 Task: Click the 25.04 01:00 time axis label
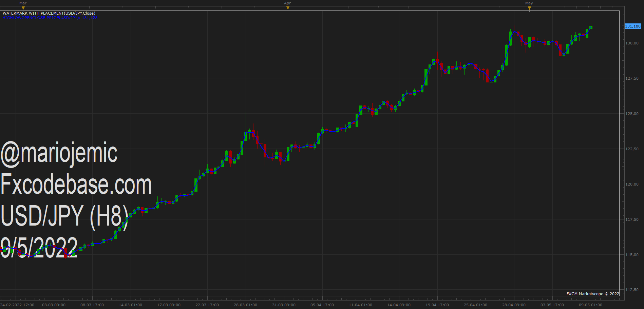[475, 305]
